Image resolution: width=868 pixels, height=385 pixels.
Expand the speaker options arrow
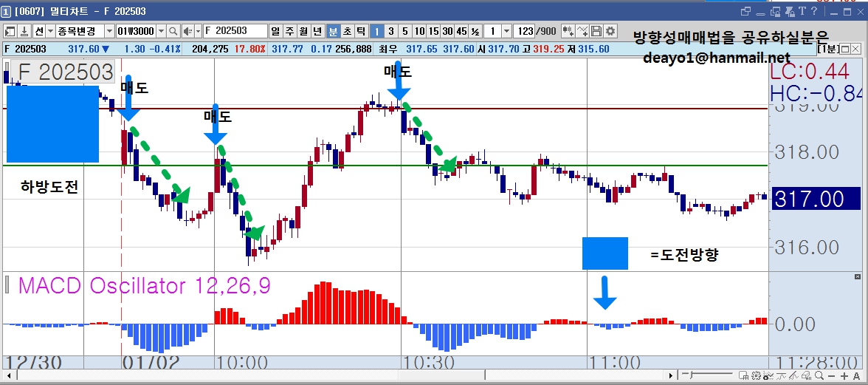(x=199, y=31)
